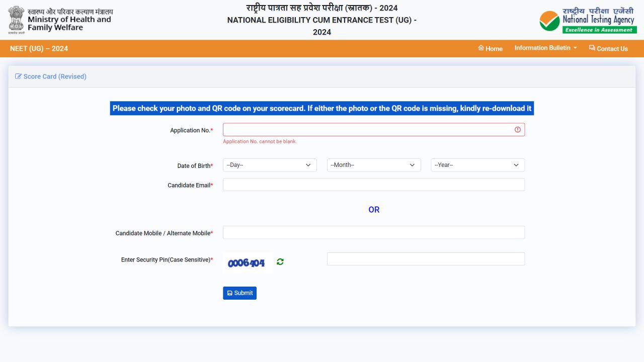Click the captcha image 0006404
644x362 pixels.
[248, 263]
